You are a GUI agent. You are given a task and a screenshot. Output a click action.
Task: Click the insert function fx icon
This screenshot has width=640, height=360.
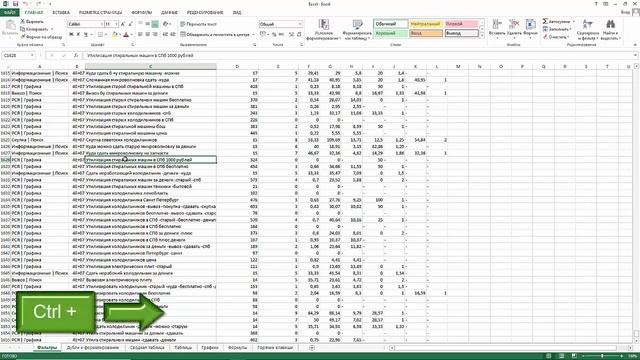76,55
